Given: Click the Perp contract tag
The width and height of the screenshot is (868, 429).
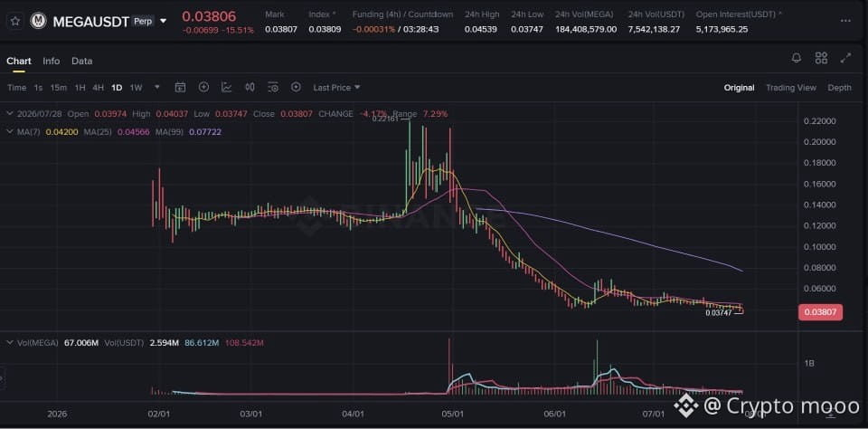Looking at the screenshot, I should pos(144,21).
